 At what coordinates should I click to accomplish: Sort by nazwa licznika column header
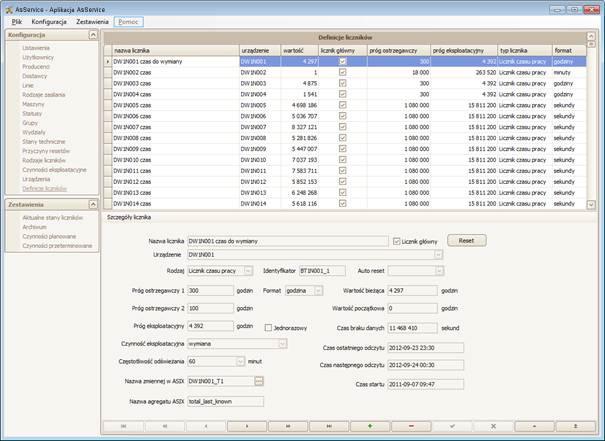click(x=176, y=51)
